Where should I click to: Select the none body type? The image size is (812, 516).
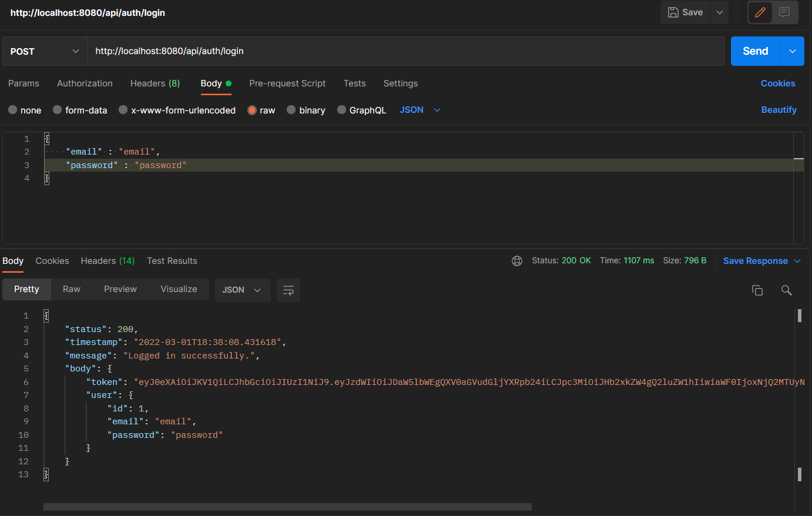[25, 110]
